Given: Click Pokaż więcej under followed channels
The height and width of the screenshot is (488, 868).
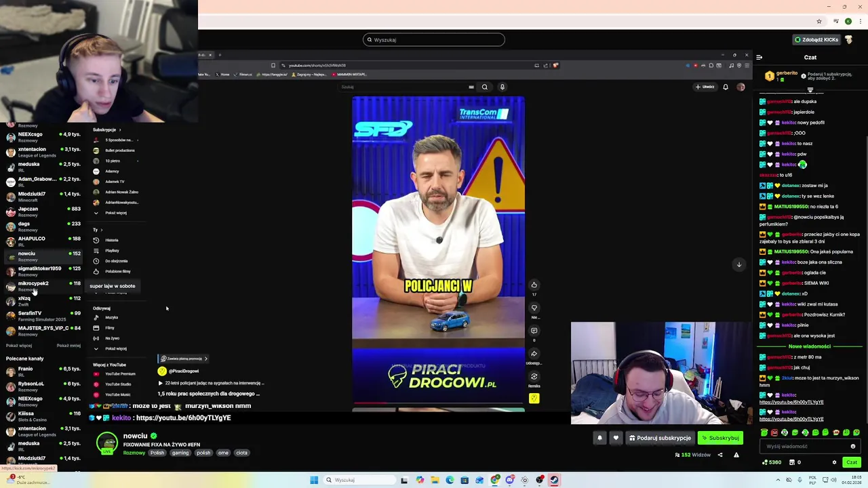Looking at the screenshot, I should pos(19,346).
